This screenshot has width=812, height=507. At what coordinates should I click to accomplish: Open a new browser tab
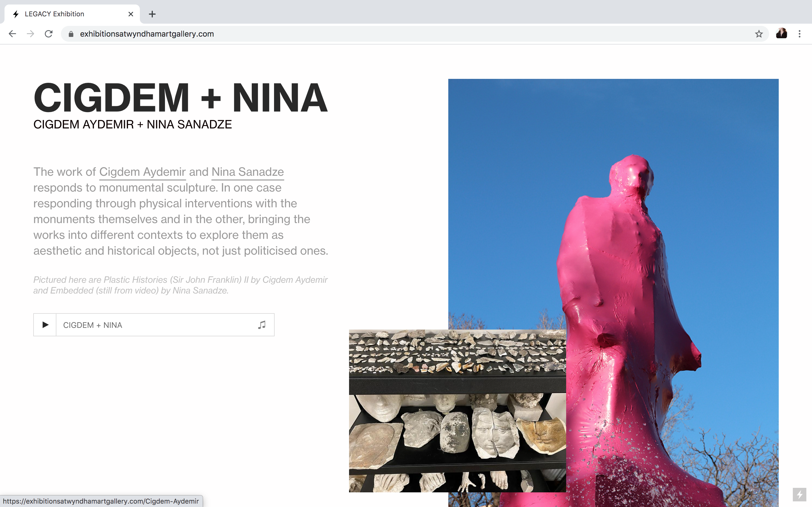pos(152,14)
